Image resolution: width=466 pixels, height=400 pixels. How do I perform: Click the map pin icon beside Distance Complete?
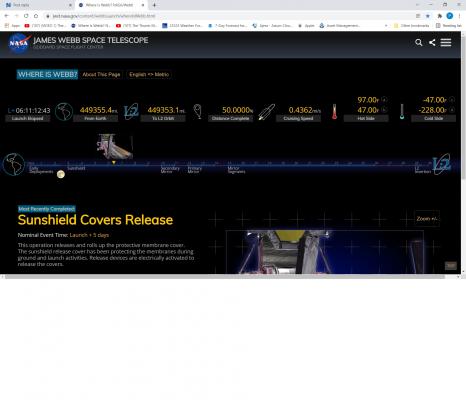coord(198,111)
